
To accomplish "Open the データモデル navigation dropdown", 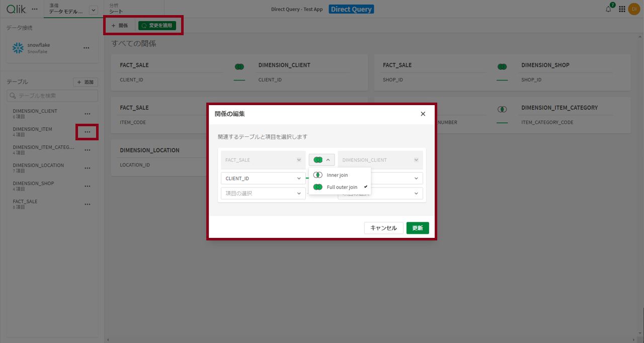I will 93,9.
